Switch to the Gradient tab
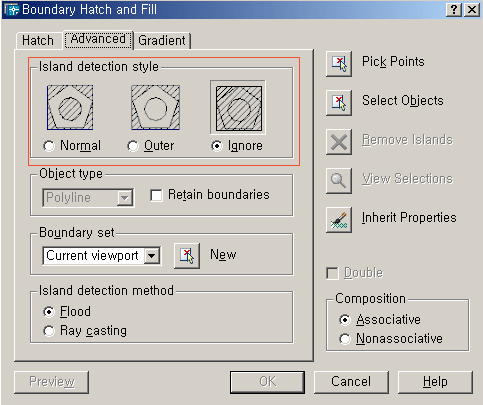Image resolution: width=483 pixels, height=405 pixels. 162,41
